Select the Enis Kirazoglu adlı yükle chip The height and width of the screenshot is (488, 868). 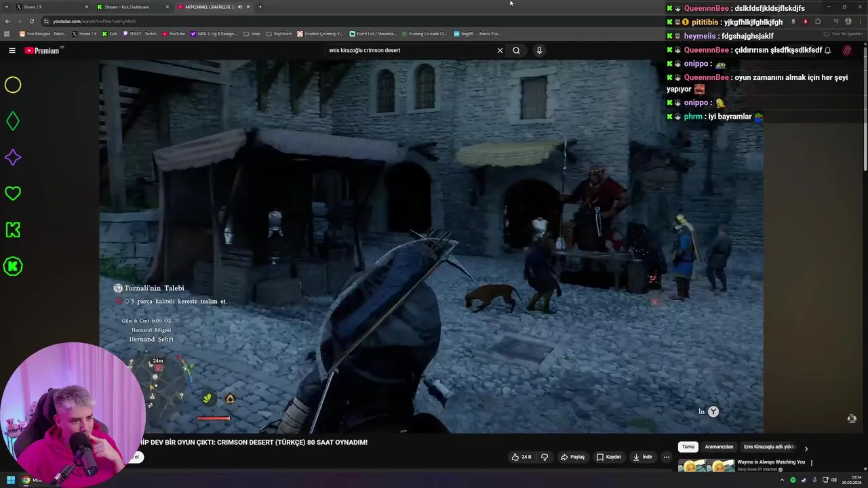(769, 447)
